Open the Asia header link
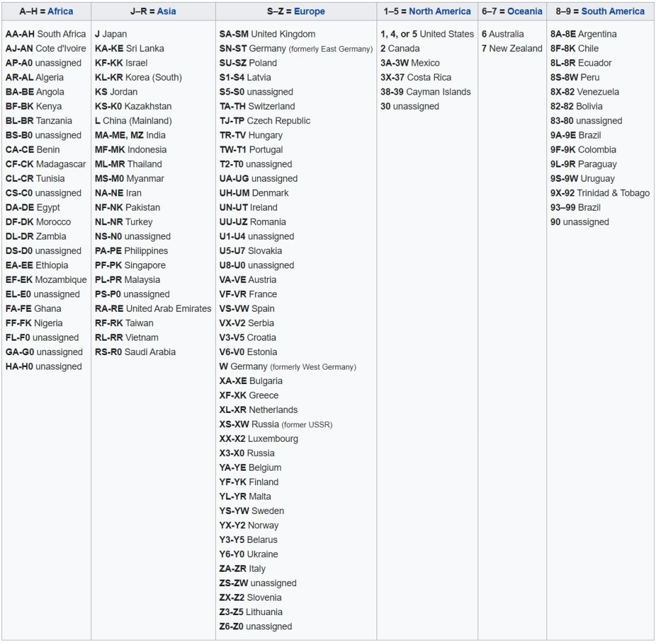The image size is (656, 644). [166, 11]
